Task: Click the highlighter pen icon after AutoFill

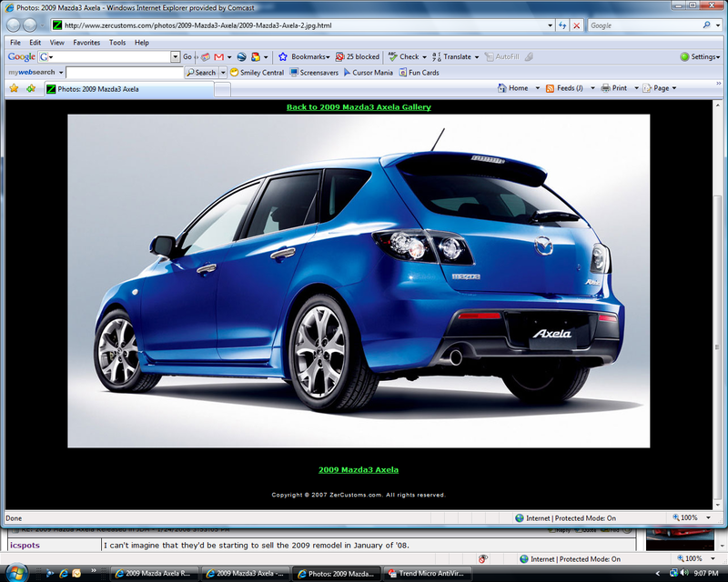Action: (x=529, y=56)
